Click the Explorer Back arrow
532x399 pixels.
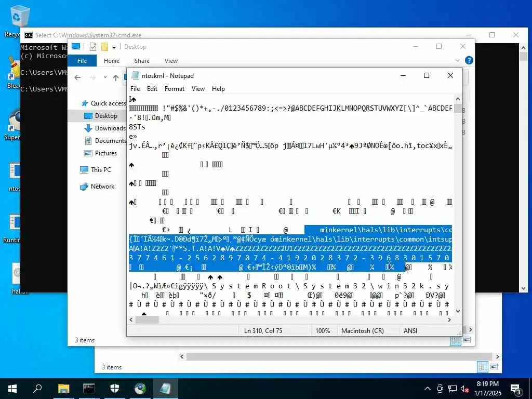pyautogui.click(x=77, y=78)
